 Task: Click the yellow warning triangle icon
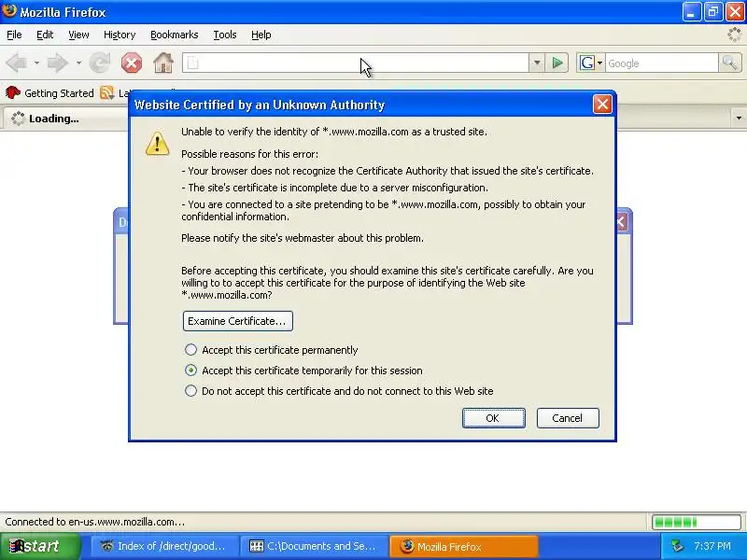158,143
